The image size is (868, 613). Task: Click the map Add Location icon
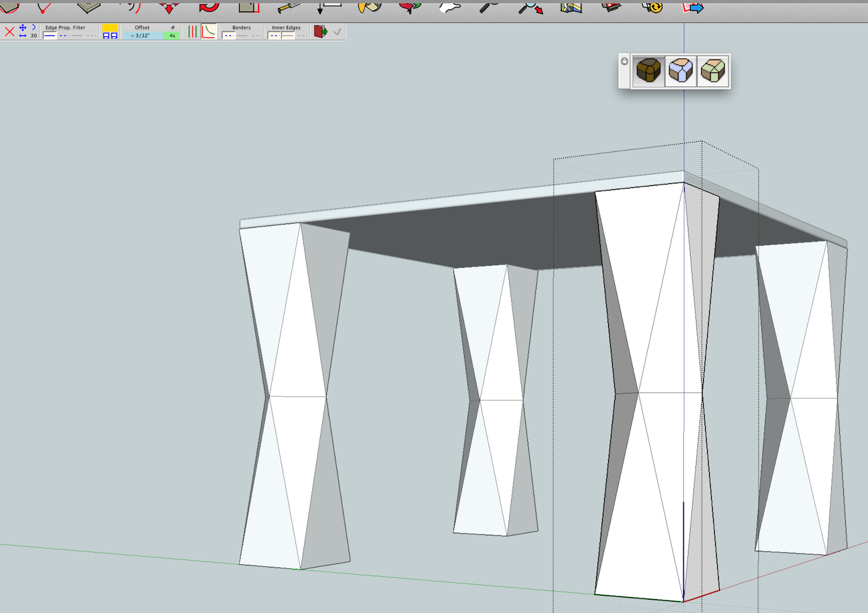pos(571,7)
